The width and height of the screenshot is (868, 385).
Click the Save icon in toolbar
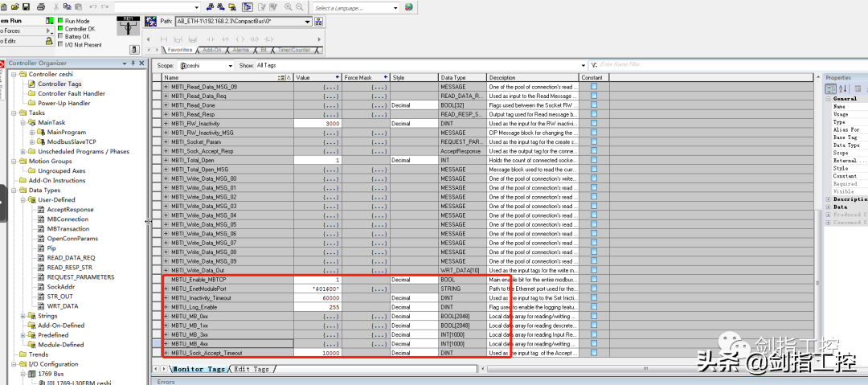tap(27, 7)
